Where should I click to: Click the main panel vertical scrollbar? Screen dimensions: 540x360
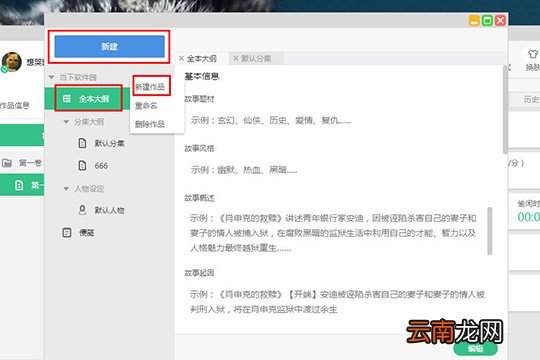click(x=505, y=110)
